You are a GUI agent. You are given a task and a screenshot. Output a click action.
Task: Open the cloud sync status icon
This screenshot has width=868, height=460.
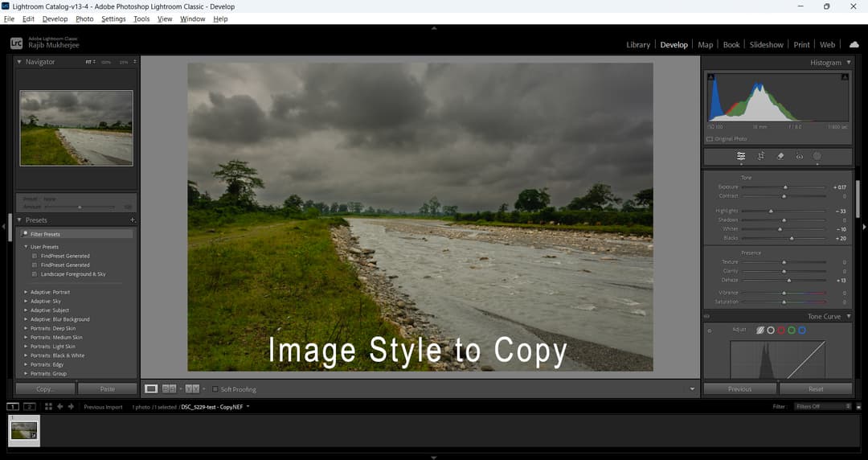tap(854, 44)
